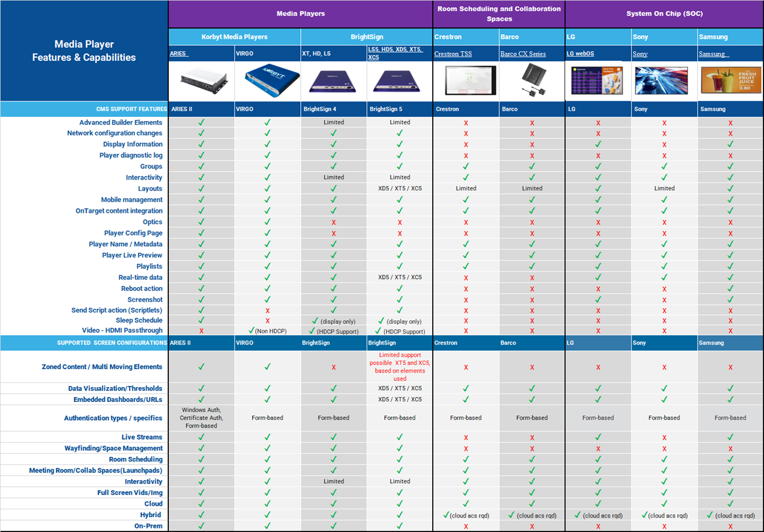Click the red X for BrightSign 4 Optics
The image size is (764, 532).
click(334, 222)
